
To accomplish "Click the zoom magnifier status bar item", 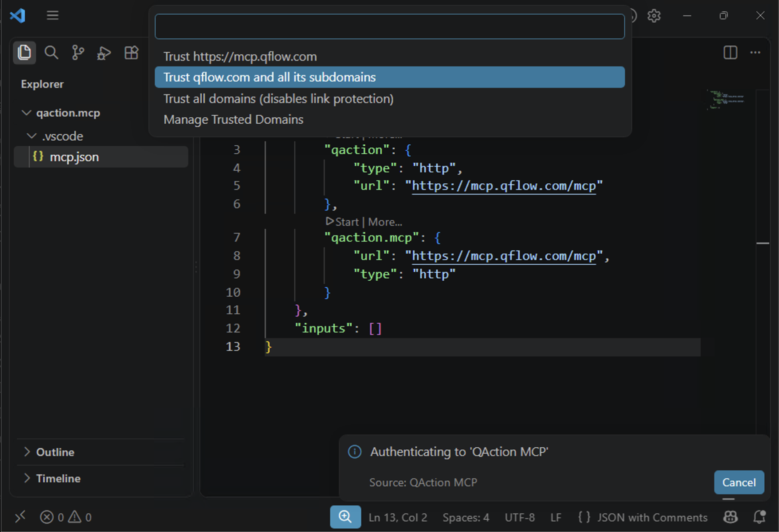I will click(345, 517).
